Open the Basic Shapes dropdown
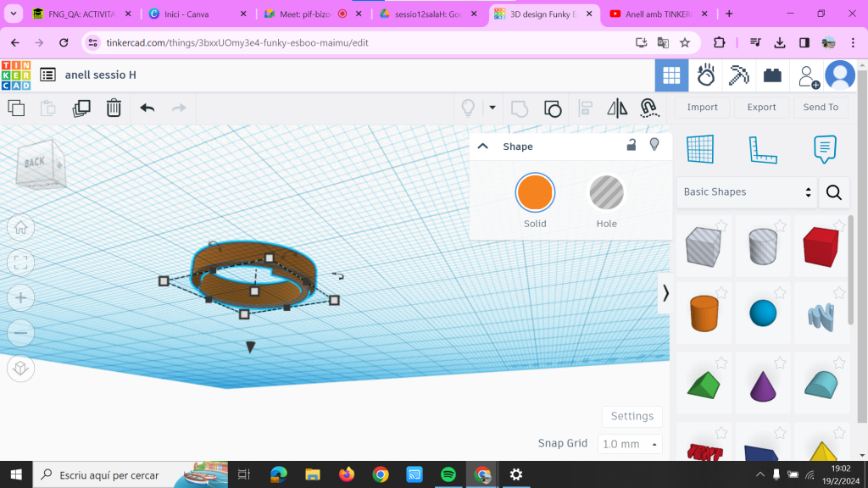This screenshot has width=868, height=488. pyautogui.click(x=747, y=192)
